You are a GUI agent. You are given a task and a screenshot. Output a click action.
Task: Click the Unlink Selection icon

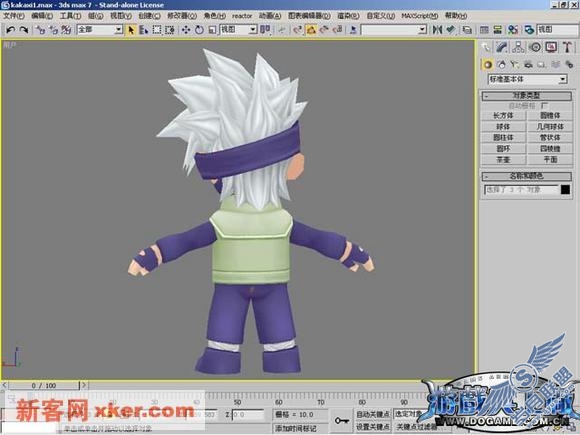[53, 30]
